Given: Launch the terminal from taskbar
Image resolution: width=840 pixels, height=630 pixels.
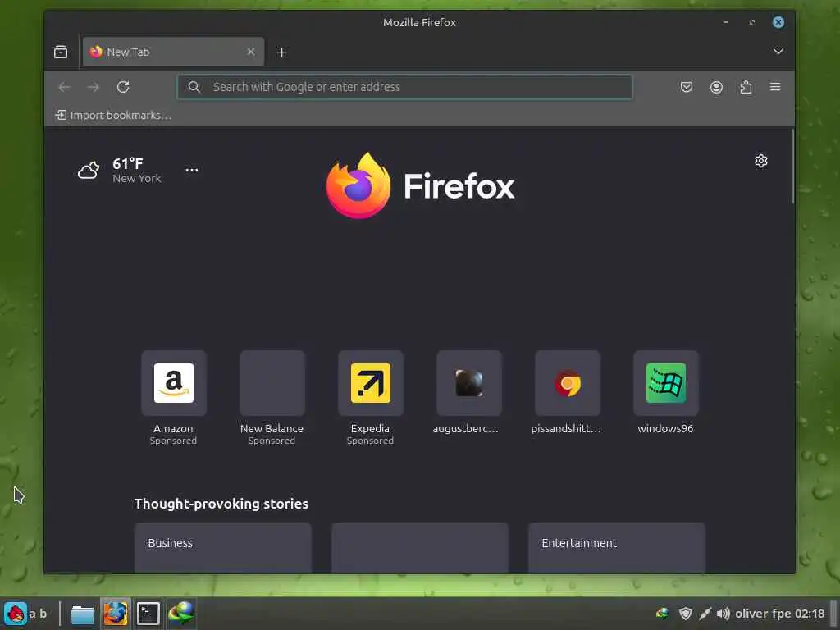Looking at the screenshot, I should tap(148, 614).
